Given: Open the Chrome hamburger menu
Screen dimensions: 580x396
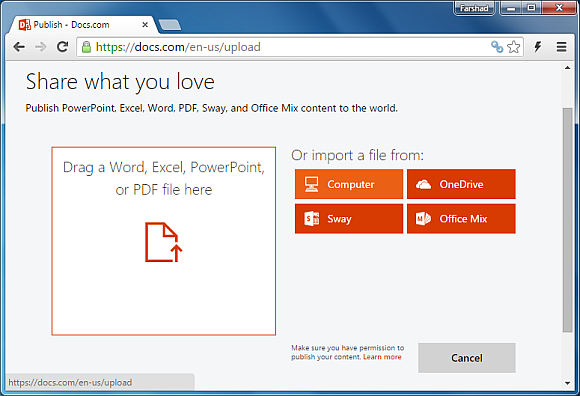Looking at the screenshot, I should [x=562, y=47].
